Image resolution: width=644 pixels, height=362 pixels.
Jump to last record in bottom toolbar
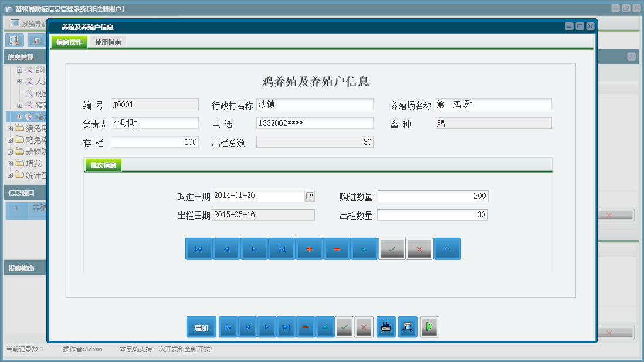[286, 327]
